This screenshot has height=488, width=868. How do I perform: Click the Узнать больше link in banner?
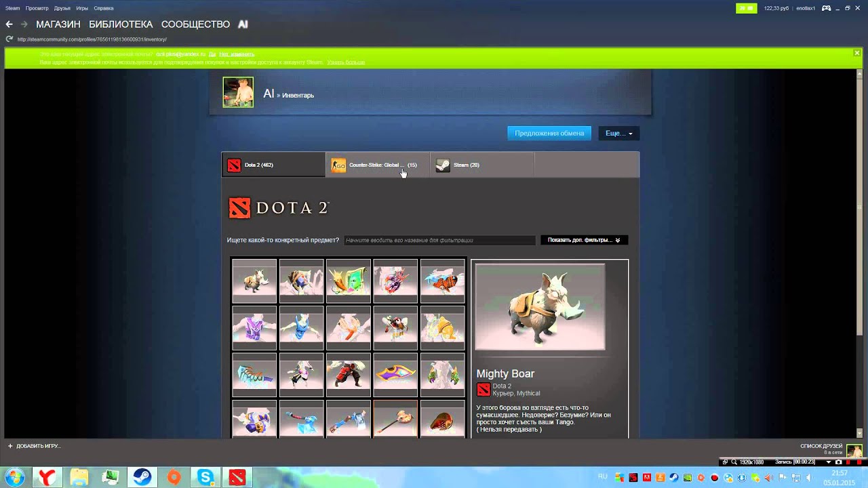click(346, 62)
